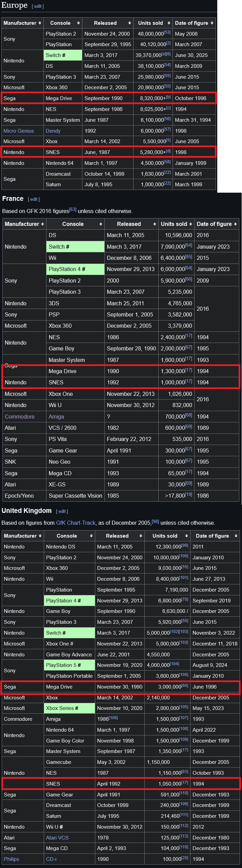The image size is (242, 868).
Task: Open the Micro Genius manufacturer link
Action: point(19,131)
